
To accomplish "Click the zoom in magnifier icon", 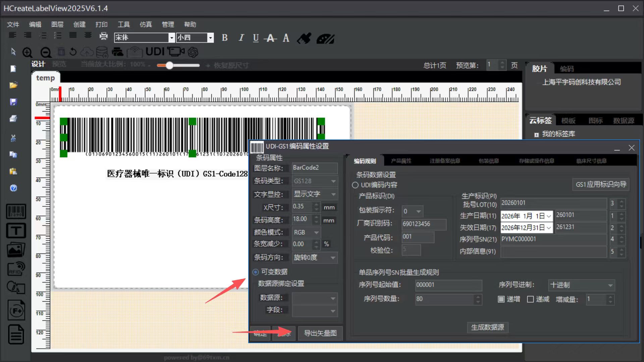I will pos(28,52).
